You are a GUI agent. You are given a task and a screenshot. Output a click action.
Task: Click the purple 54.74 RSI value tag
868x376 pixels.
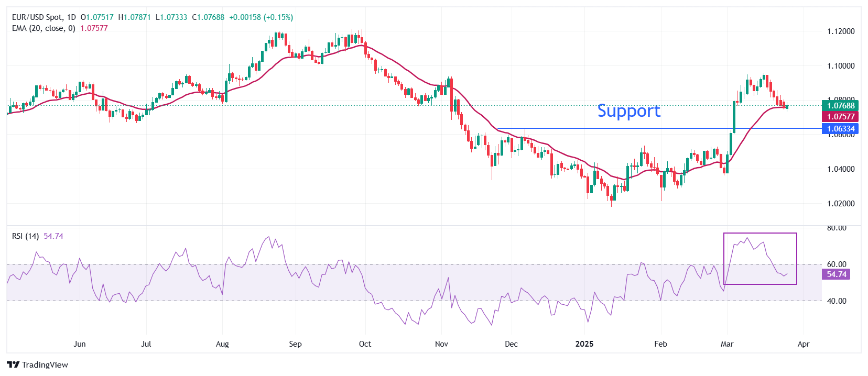pyautogui.click(x=836, y=274)
